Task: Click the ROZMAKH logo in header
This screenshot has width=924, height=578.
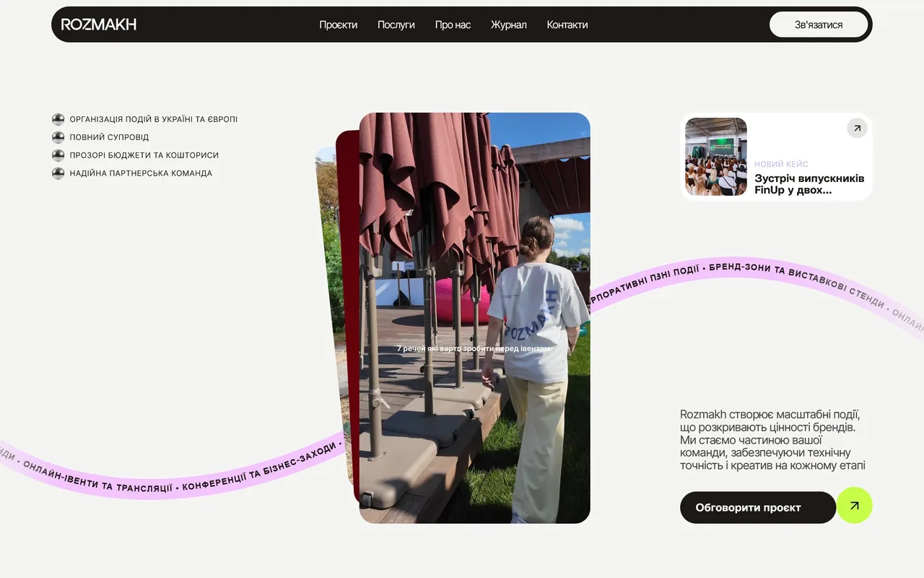Action: click(x=99, y=25)
